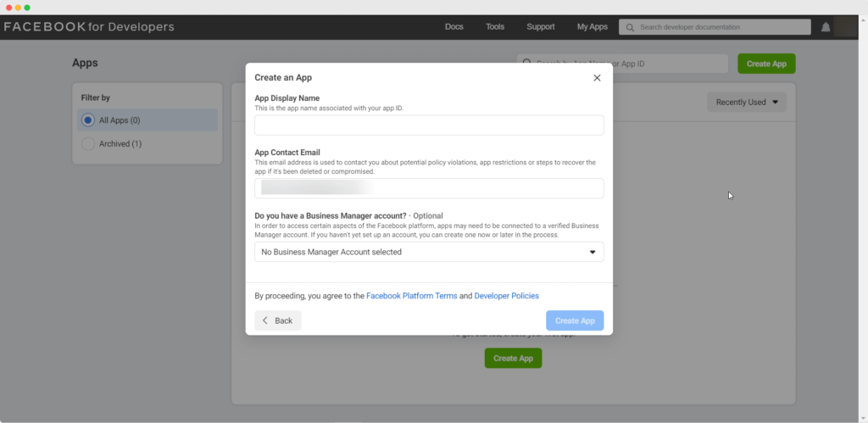
Task: Click the top-right green Create App button
Action: [766, 64]
